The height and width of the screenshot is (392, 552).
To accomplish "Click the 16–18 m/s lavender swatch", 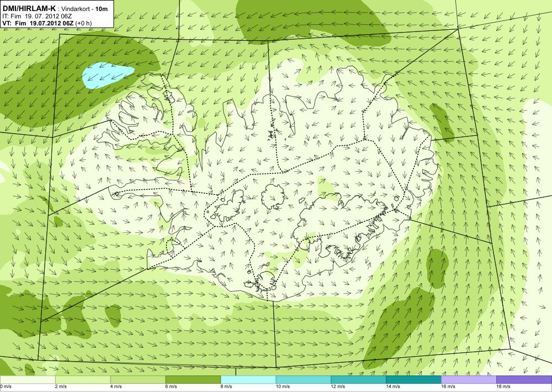I will pyautogui.click(x=469, y=380).
